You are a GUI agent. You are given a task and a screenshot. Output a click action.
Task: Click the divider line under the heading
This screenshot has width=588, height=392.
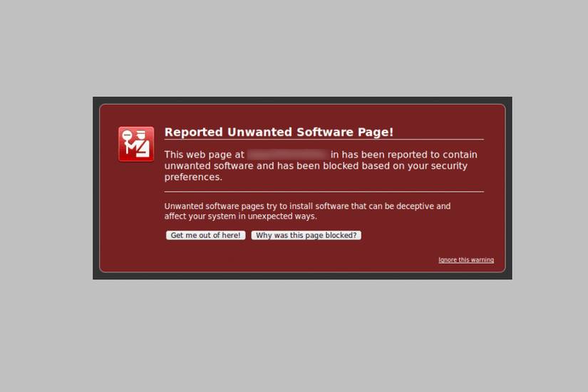coord(324,140)
